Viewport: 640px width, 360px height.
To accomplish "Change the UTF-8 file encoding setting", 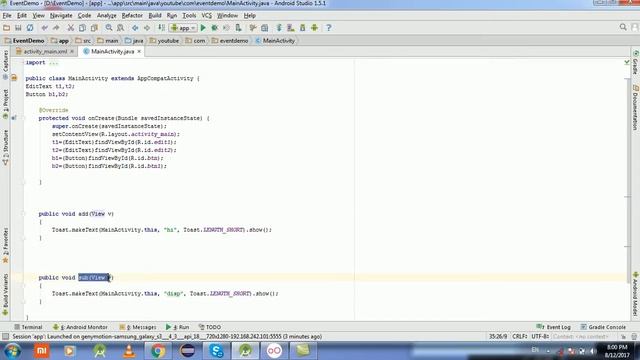I will [540, 336].
